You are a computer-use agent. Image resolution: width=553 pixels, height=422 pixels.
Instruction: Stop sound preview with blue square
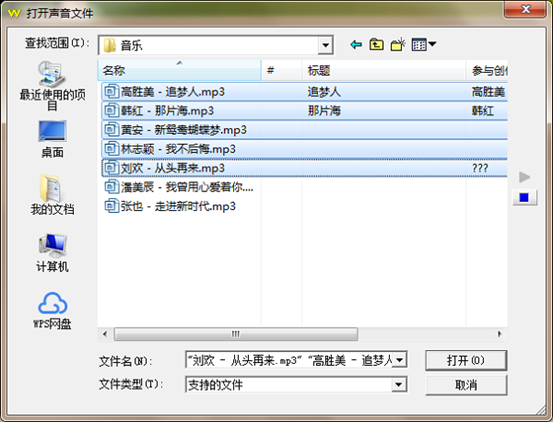pos(525,197)
